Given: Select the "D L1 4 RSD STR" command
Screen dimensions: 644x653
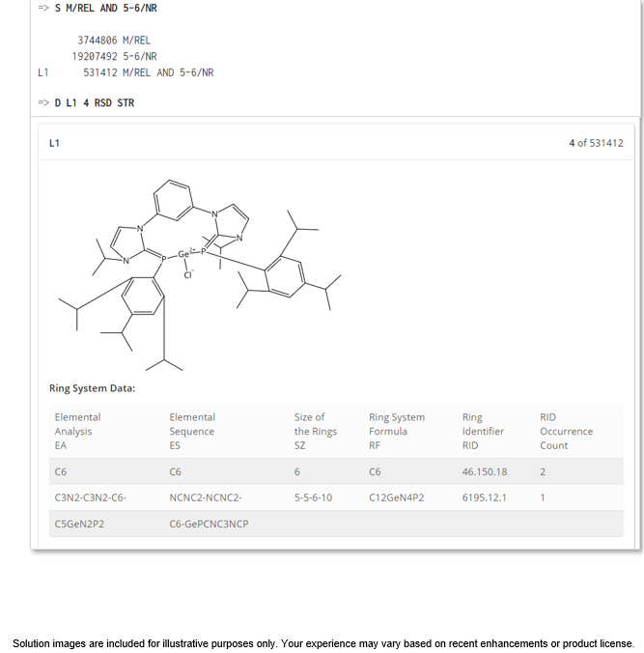Looking at the screenshot, I should [95, 102].
